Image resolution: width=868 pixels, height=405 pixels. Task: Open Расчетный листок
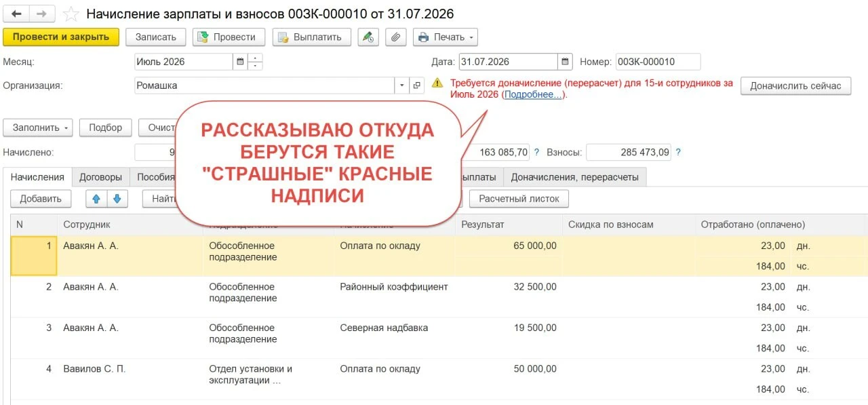point(519,199)
